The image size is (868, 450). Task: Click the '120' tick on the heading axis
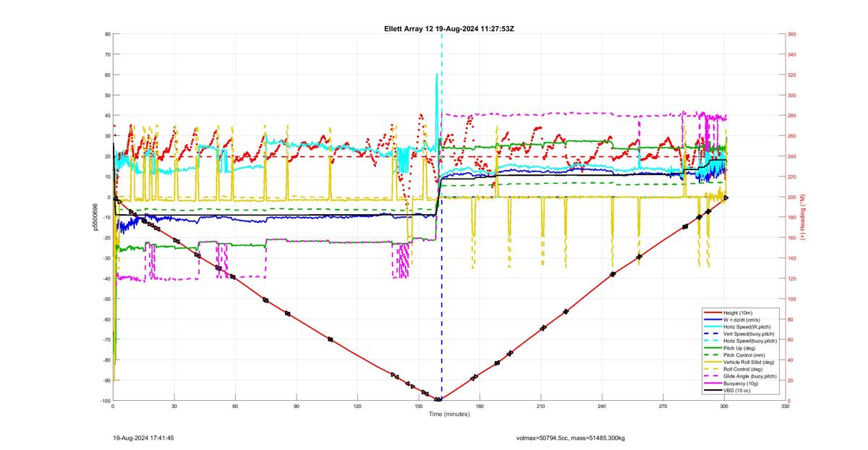tap(792, 279)
